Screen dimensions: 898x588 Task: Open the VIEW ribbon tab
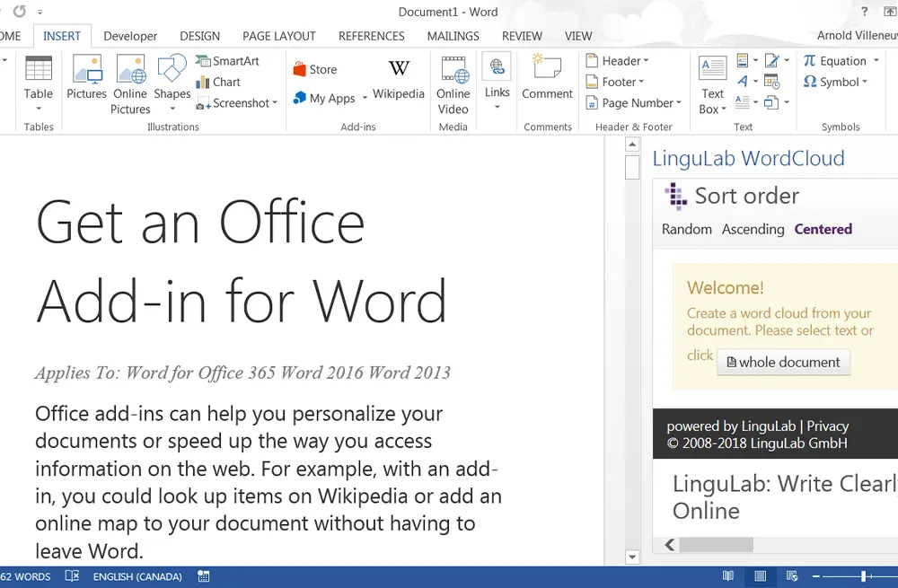click(578, 36)
